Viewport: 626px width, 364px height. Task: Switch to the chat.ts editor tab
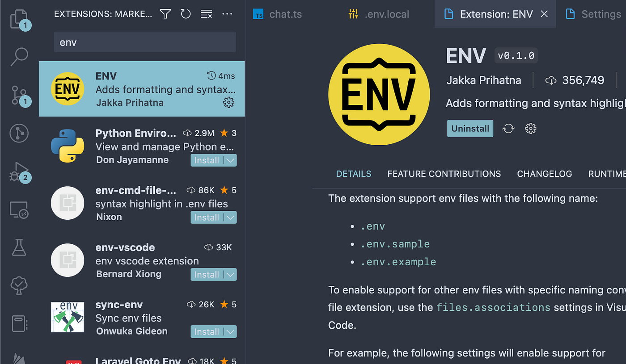[277, 14]
